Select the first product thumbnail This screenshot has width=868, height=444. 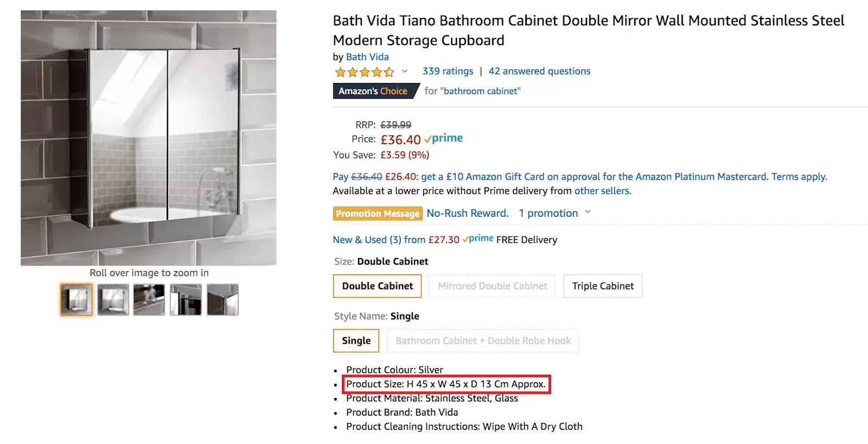(x=75, y=299)
